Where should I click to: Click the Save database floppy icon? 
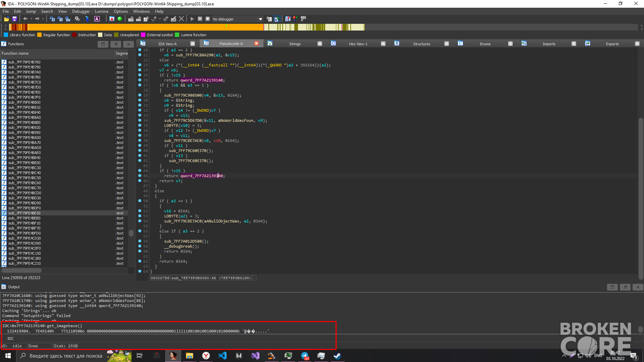(x=14, y=19)
